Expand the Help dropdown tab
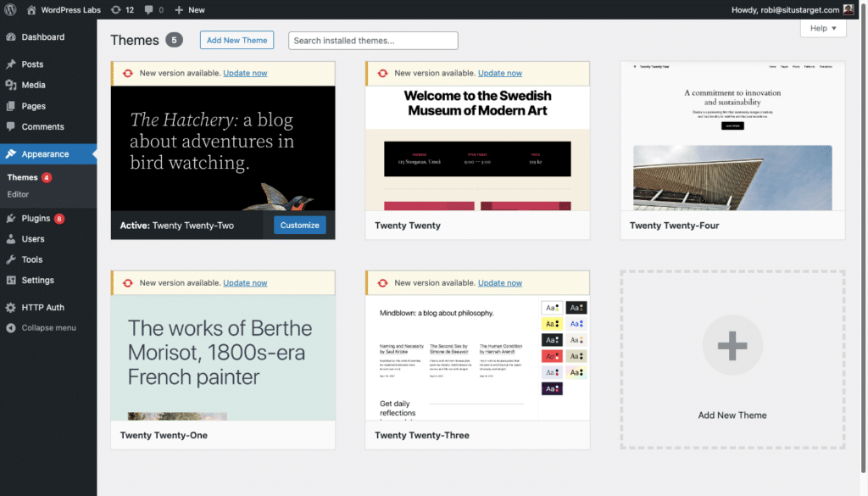 click(823, 28)
